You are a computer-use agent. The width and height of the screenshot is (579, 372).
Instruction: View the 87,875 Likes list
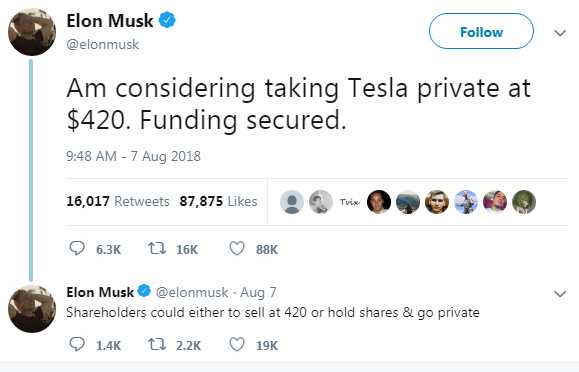point(218,201)
